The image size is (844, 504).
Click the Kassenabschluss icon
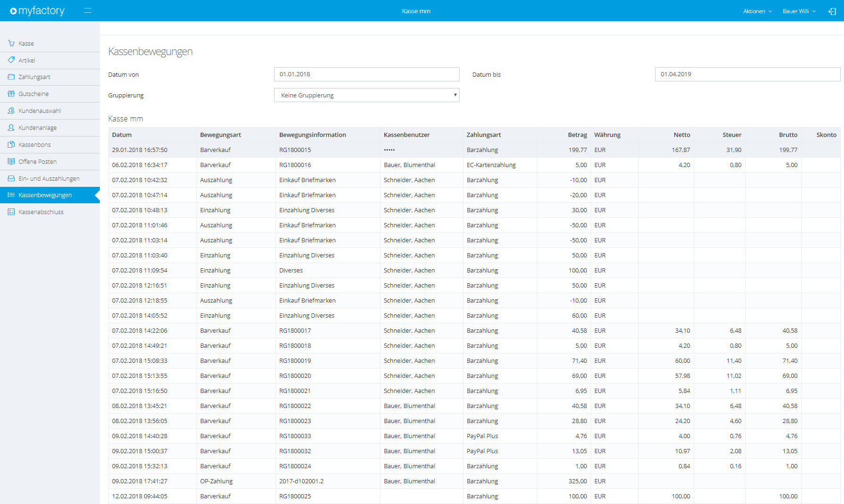click(11, 212)
